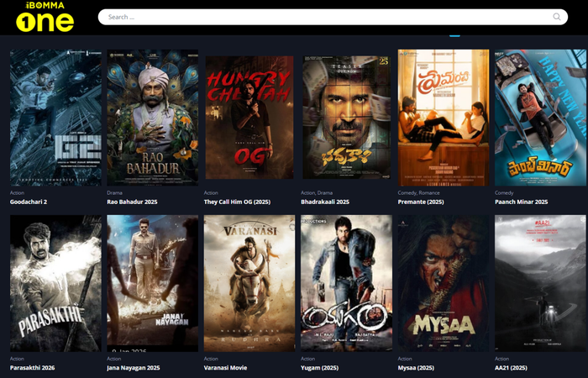Open the Premante movie poster
Screen dimensions: 588x378
444,118
